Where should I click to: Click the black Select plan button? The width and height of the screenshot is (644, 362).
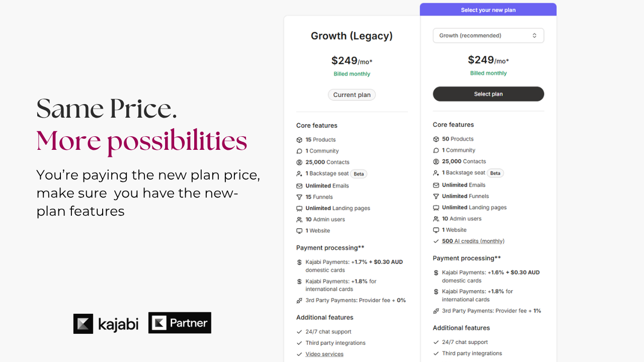[x=489, y=94]
